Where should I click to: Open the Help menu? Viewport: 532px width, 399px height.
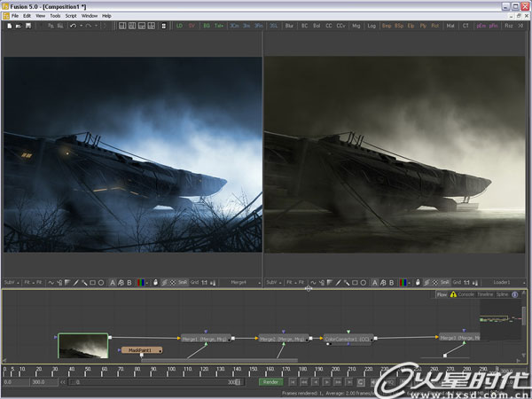coord(106,16)
